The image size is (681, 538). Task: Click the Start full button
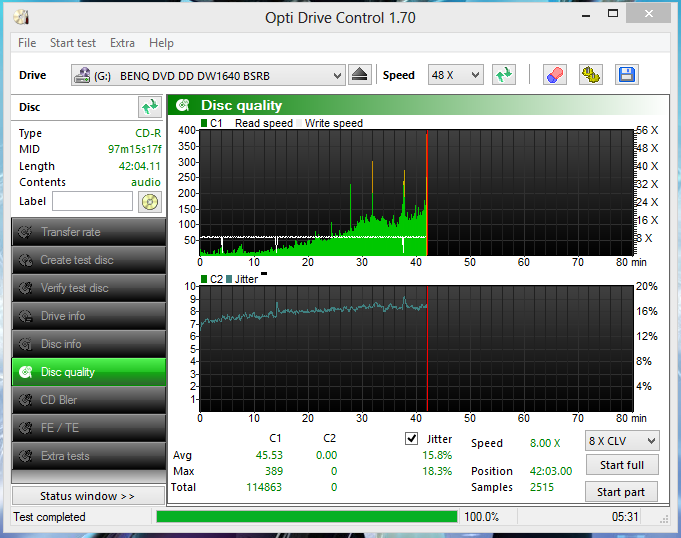pyautogui.click(x=622, y=465)
